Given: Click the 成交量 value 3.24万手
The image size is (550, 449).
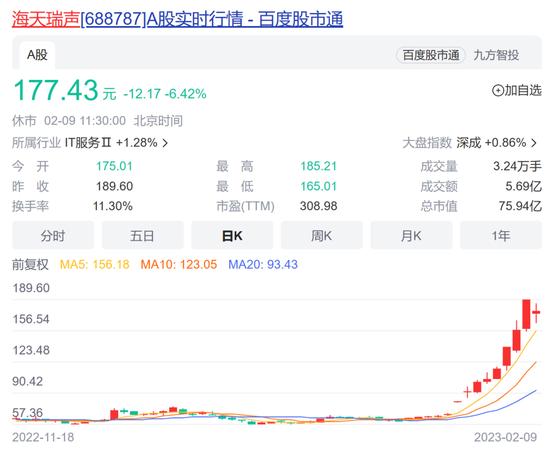Looking at the screenshot, I should point(517,166).
